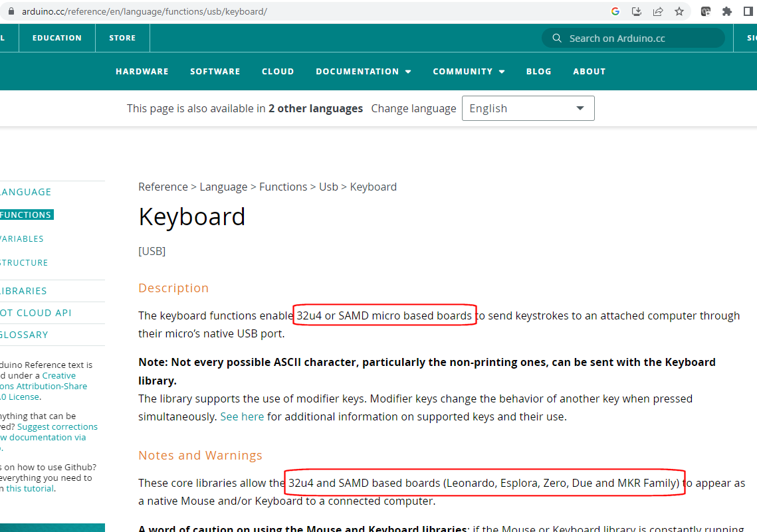This screenshot has width=757, height=532.
Task: Expand the COMMUNITY dropdown menu
Action: 469,71
